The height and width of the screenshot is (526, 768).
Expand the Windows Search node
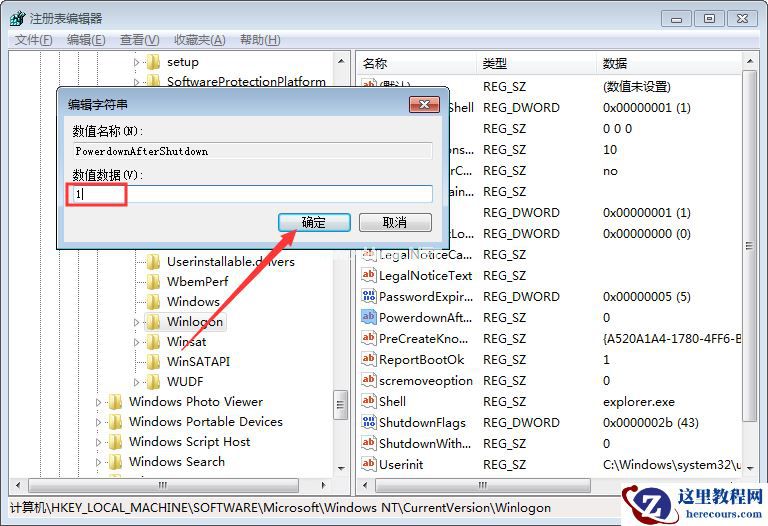[98, 462]
